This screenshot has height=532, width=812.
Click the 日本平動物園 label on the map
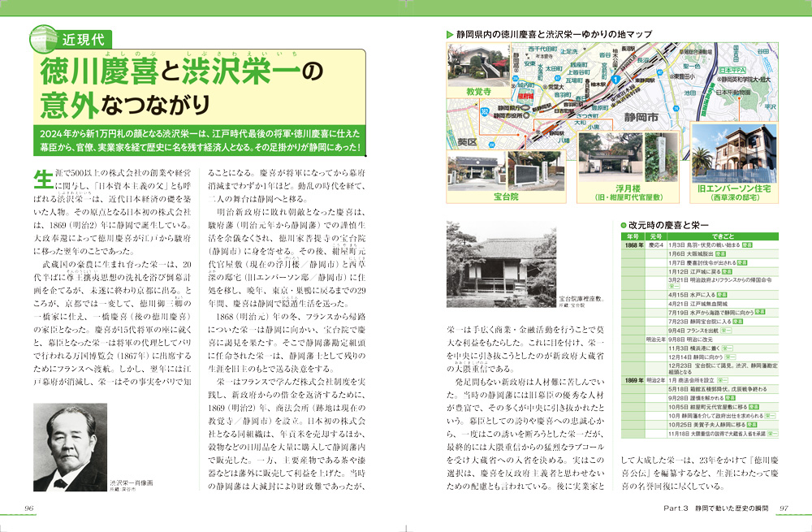[733, 93]
